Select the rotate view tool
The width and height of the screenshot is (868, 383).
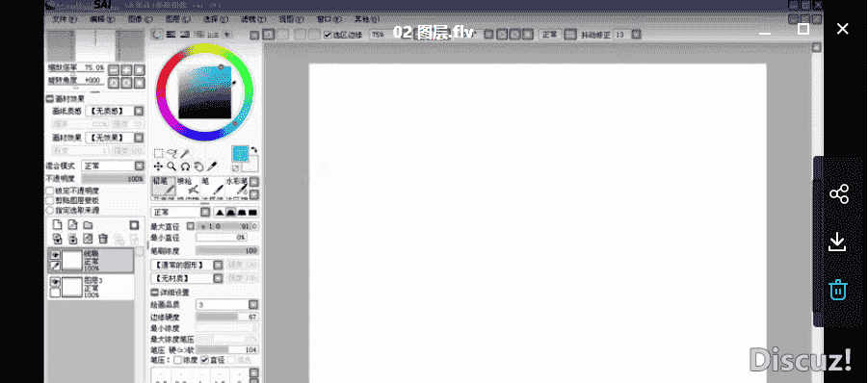tap(185, 166)
